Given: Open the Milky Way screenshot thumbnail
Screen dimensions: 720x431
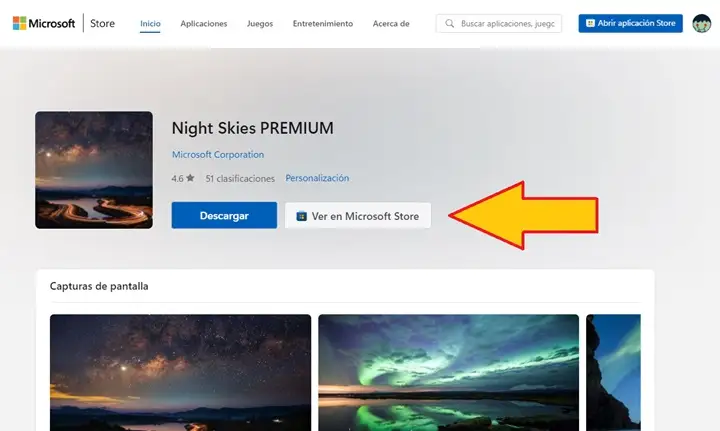Looking at the screenshot, I should [180, 373].
